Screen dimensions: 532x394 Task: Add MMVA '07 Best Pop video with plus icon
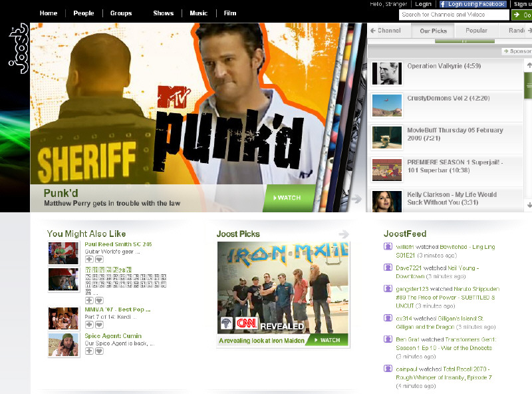[89, 325]
